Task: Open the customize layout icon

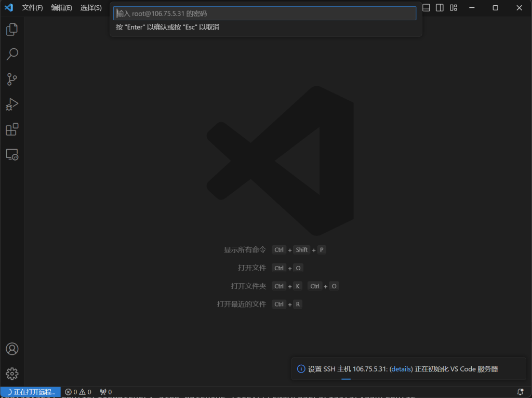Action: pyautogui.click(x=454, y=7)
